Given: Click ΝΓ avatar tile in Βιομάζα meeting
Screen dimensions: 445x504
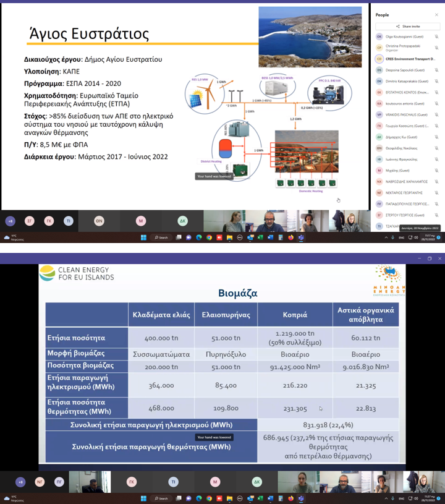Looking at the screenshot, I should click(x=40, y=482).
